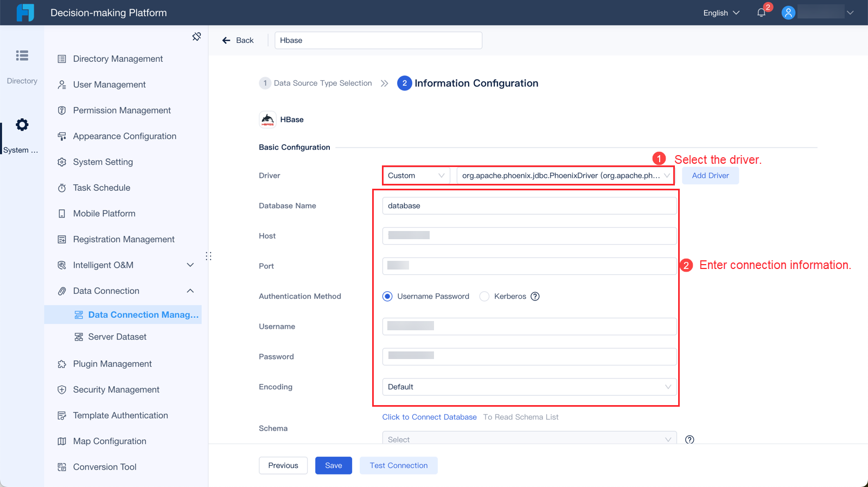The width and height of the screenshot is (868, 487).
Task: Click Test Connection button
Action: [399, 465]
